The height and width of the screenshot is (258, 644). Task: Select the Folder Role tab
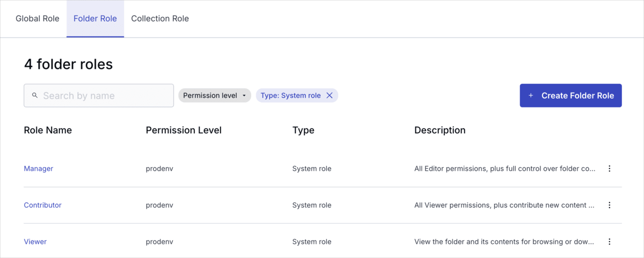pos(95,19)
